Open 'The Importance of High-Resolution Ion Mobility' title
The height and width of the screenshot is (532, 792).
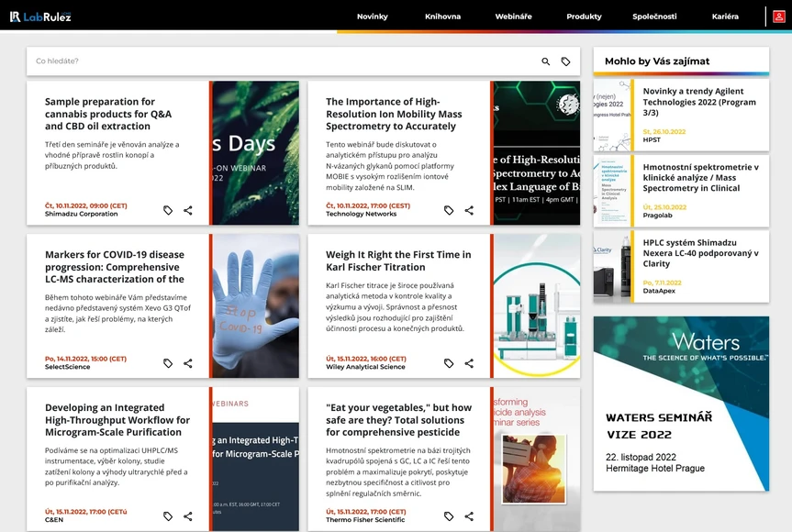(394, 114)
